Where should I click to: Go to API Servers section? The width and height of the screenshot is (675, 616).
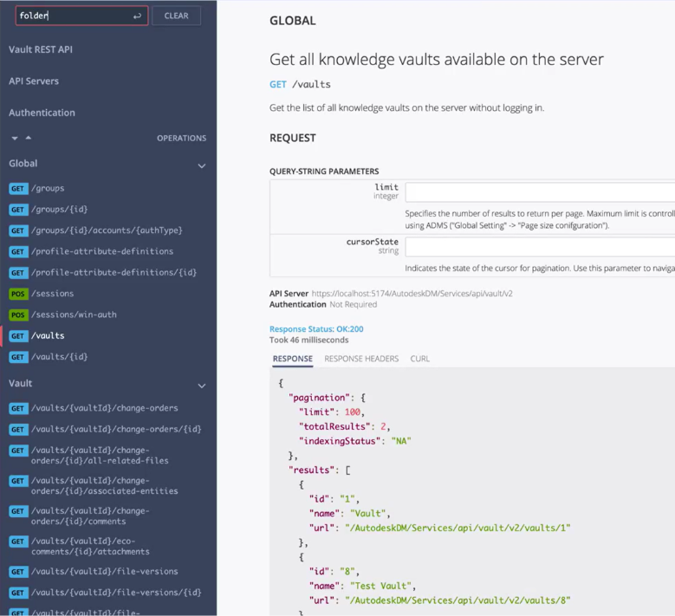pos(34,81)
